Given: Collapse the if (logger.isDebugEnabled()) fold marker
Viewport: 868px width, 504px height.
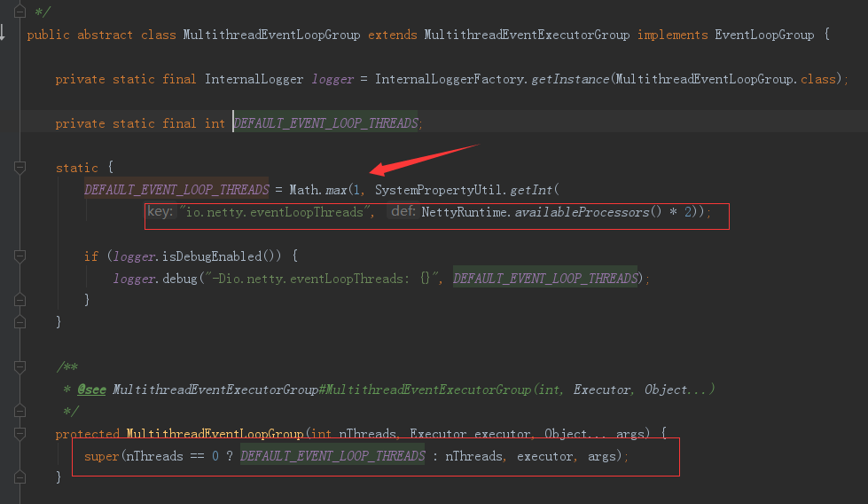Looking at the screenshot, I should tap(20, 256).
